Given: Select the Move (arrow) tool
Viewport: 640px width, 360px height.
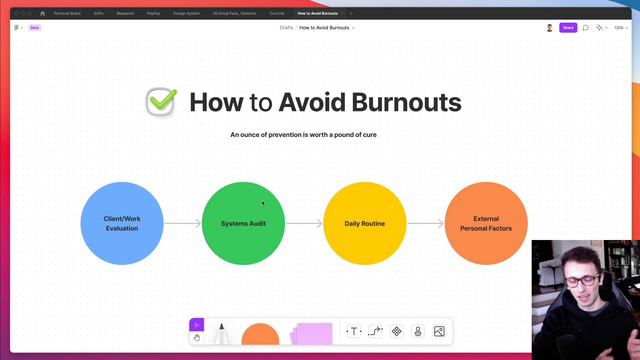Looking at the screenshot, I should tap(196, 325).
